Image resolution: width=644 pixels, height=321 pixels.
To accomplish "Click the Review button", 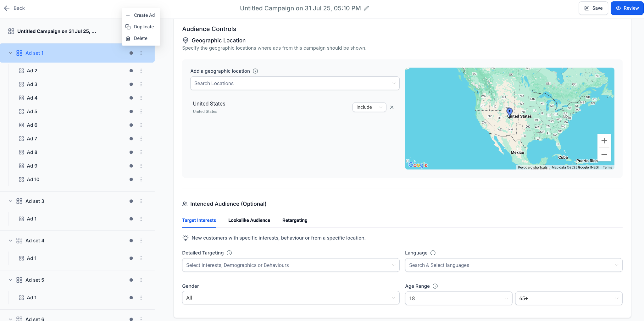I will [x=627, y=8].
